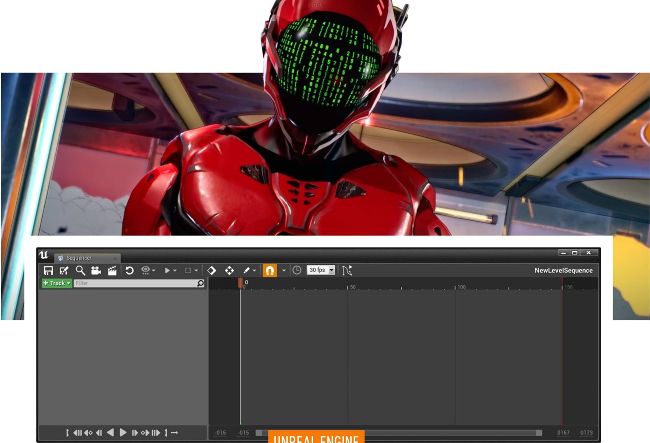Click the NewLevelSequence breadcrumb label

563,270
